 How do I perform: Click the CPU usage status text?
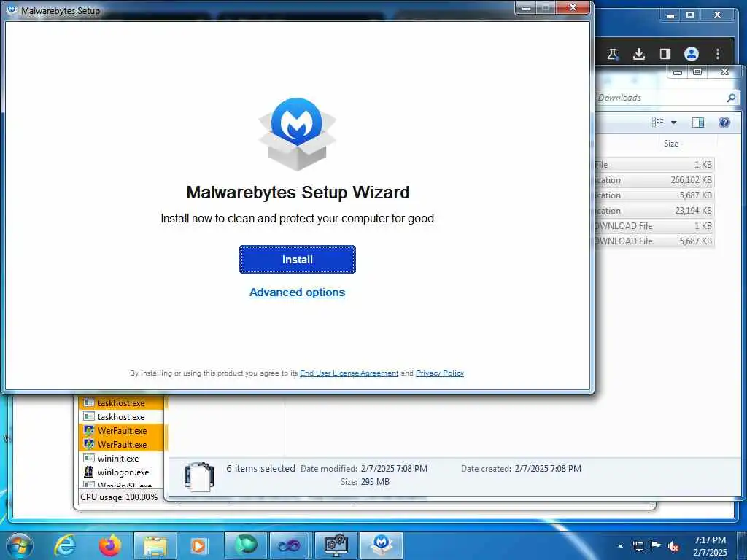click(119, 497)
